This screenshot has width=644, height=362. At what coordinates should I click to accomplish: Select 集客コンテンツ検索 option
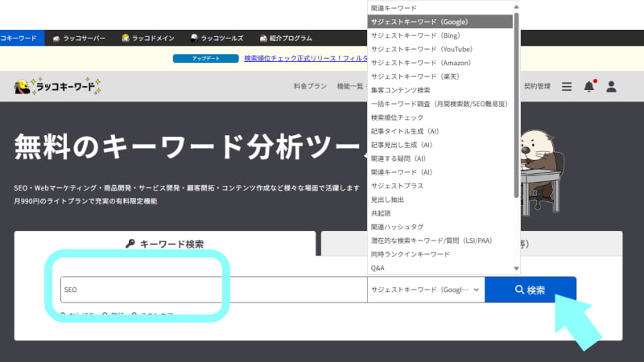coord(440,90)
